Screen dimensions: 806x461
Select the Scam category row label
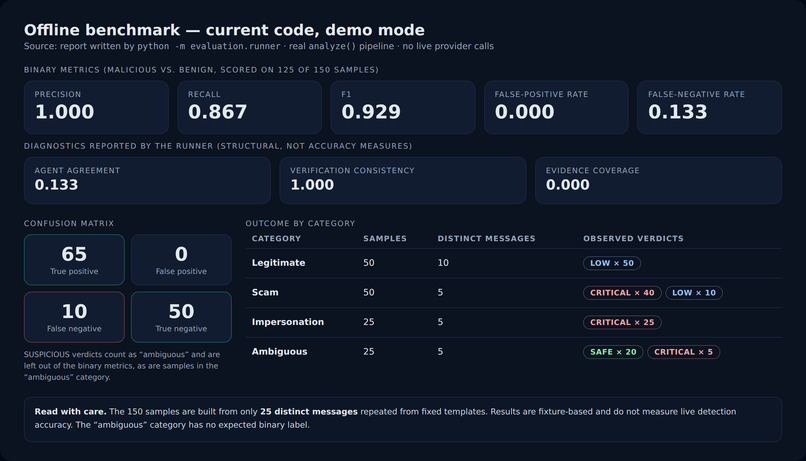coord(265,292)
